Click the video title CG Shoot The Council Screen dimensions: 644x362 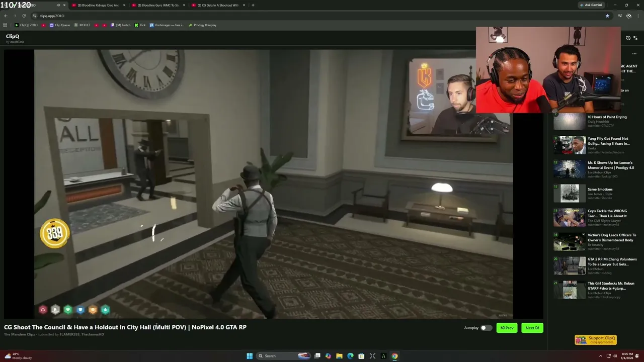coord(125,327)
